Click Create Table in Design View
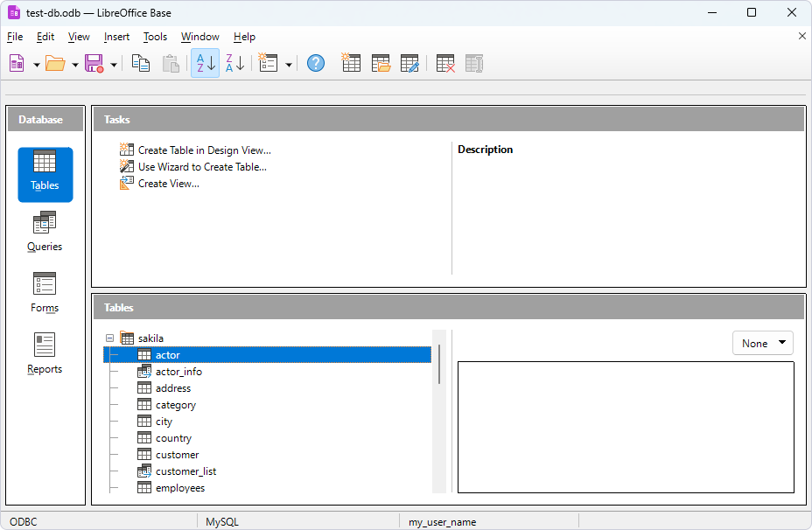The width and height of the screenshot is (812, 530). tap(204, 150)
